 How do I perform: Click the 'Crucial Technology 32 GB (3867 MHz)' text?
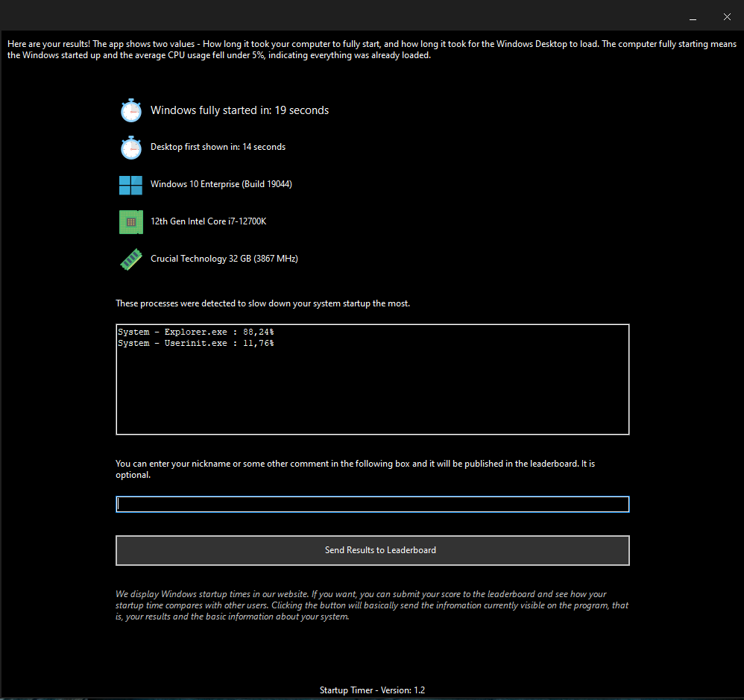(x=224, y=259)
